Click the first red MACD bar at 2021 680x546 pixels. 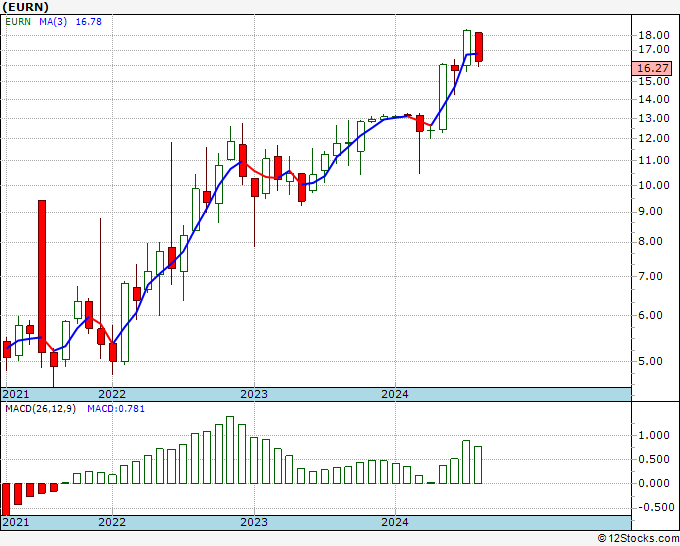6,499
